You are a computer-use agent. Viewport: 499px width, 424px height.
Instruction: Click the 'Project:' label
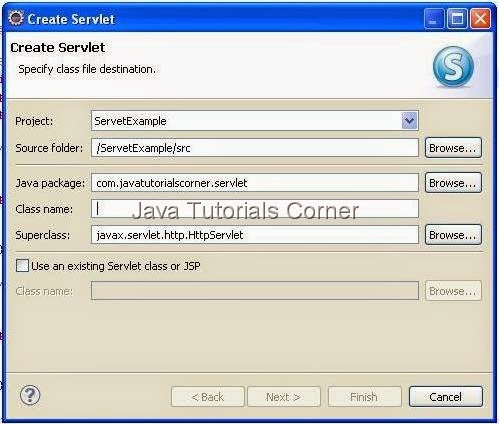click(x=34, y=121)
